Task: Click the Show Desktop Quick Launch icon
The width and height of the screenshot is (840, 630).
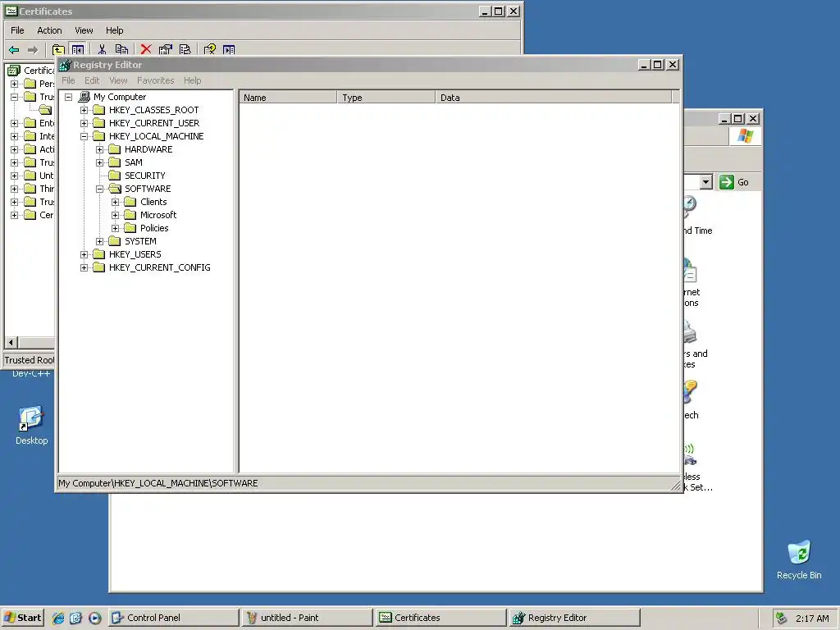Action: click(x=76, y=618)
